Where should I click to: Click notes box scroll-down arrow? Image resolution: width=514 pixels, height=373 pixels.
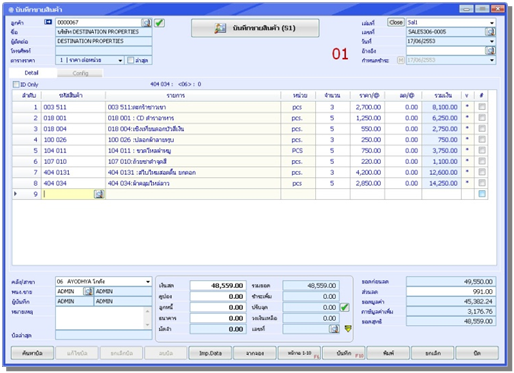tap(148, 324)
